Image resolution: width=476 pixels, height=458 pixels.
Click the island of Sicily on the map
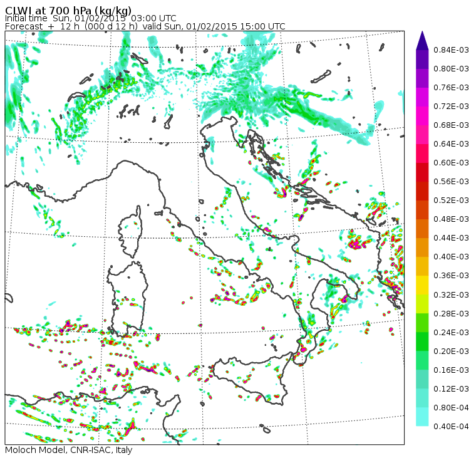254,380
